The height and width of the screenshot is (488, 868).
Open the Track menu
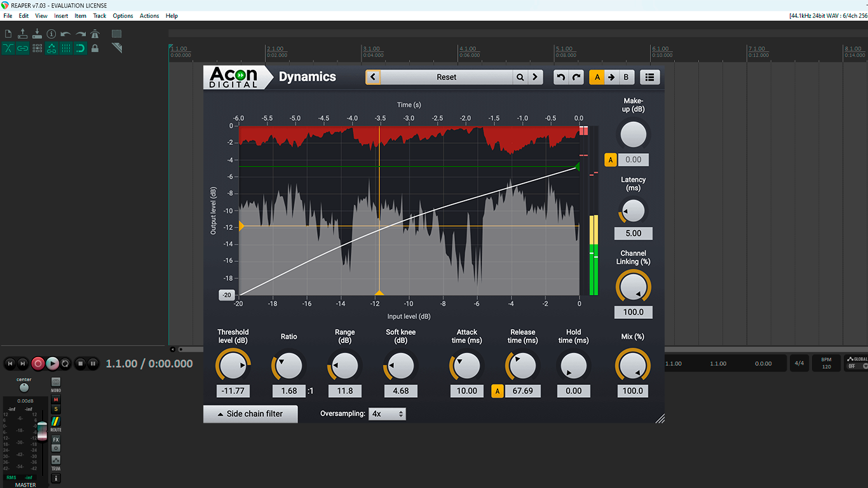click(100, 16)
